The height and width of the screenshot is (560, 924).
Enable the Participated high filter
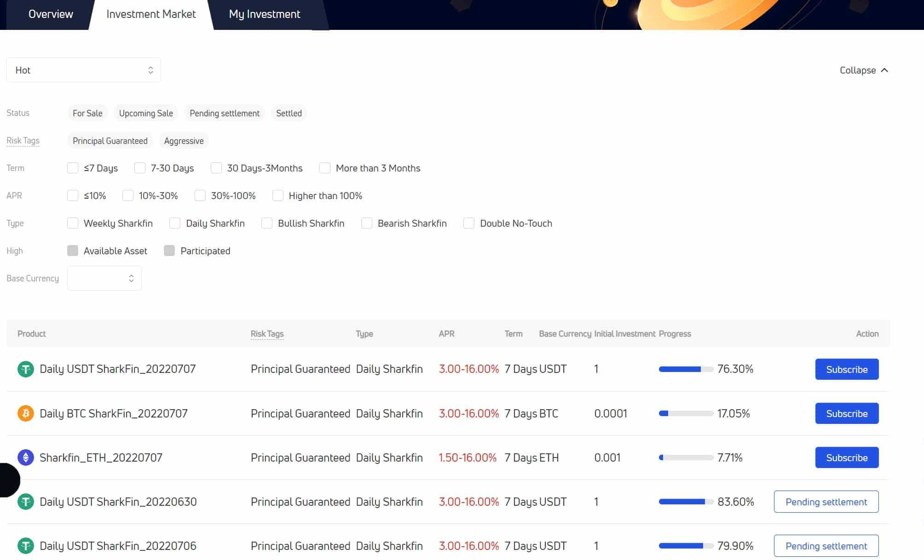[x=169, y=251]
